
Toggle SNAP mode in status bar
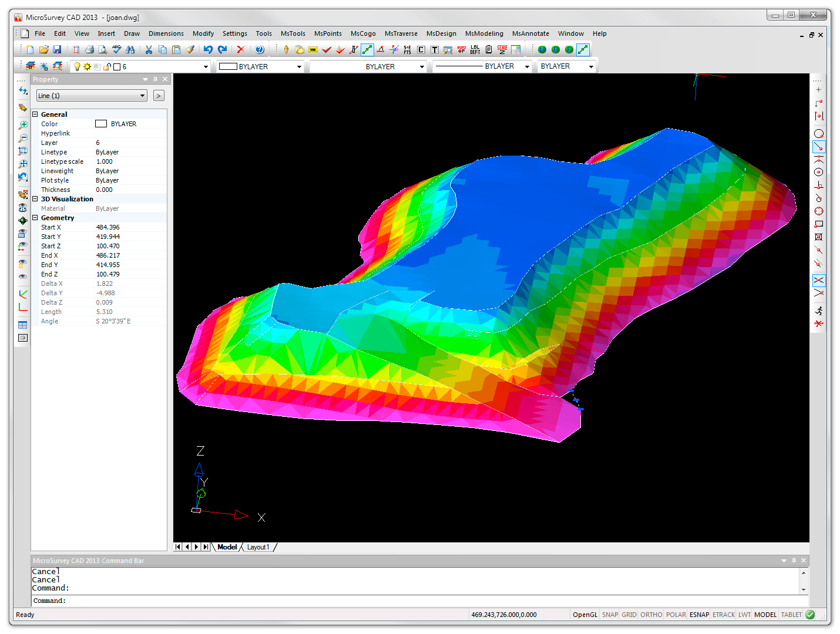pyautogui.click(x=610, y=615)
